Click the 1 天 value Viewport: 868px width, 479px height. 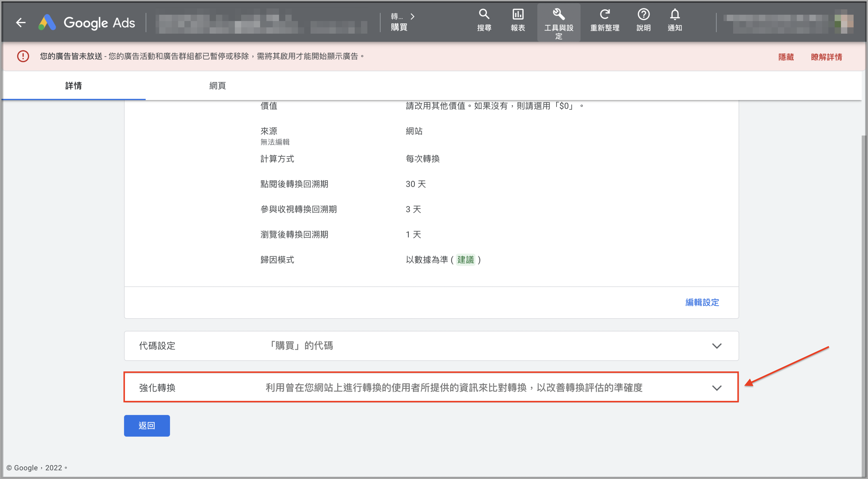pos(413,235)
